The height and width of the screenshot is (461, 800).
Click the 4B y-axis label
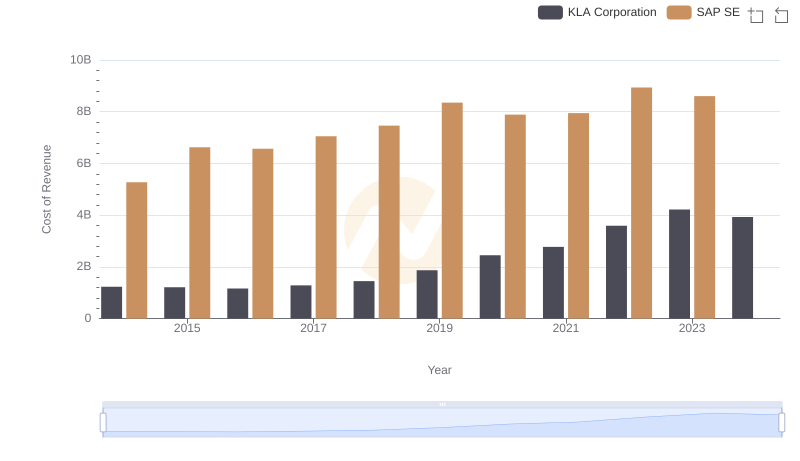click(84, 215)
